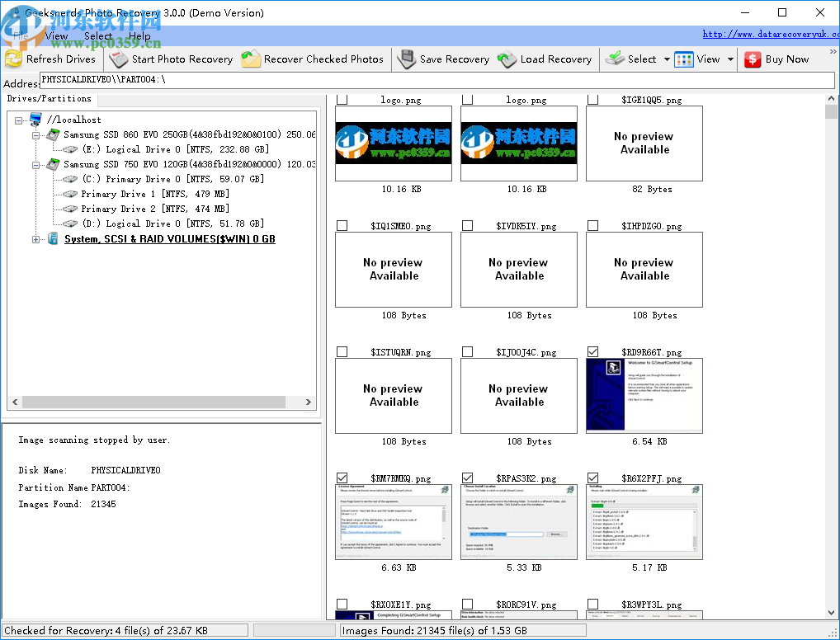840x640 pixels.
Task: Click the red dollar Buy Now icon
Action: pyautogui.click(x=752, y=59)
